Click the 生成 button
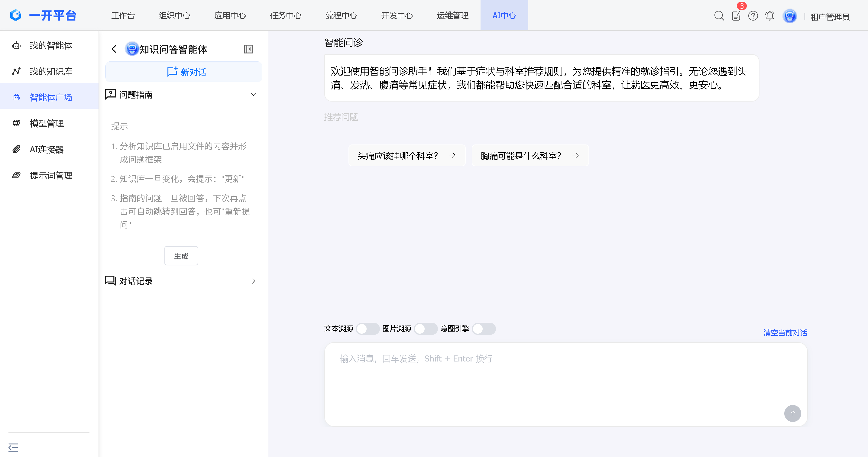Screen dimensions: 868x457 (181, 256)
